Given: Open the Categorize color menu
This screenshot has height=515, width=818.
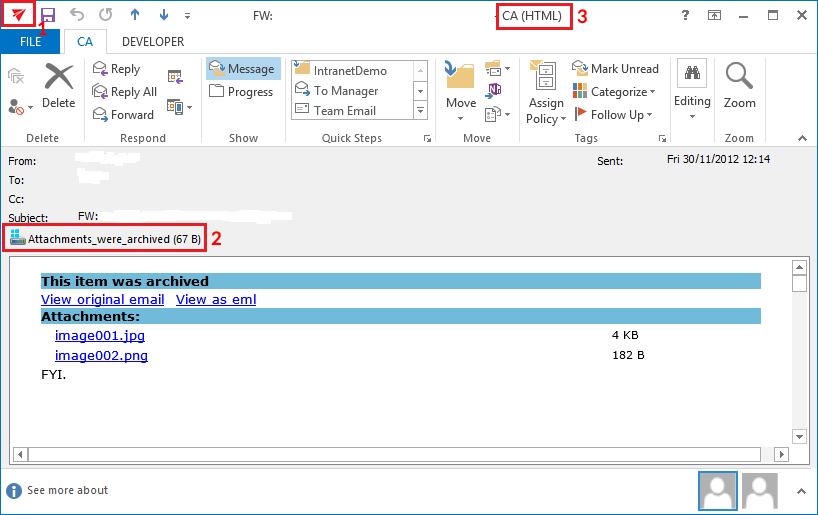Looking at the screenshot, I should tap(614, 92).
